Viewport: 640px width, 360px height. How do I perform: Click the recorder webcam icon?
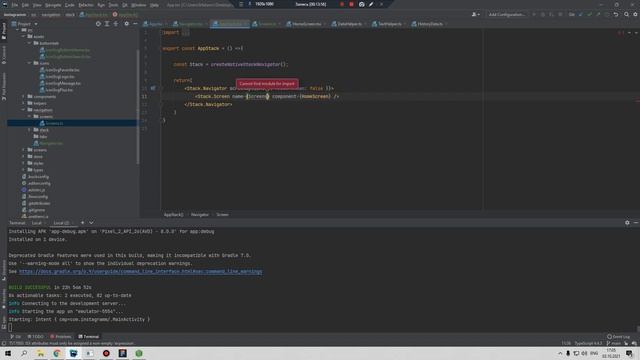click(x=361, y=4)
